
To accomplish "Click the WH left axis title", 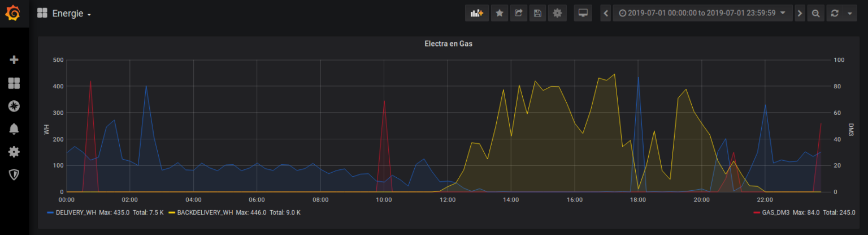I will 47,130.
